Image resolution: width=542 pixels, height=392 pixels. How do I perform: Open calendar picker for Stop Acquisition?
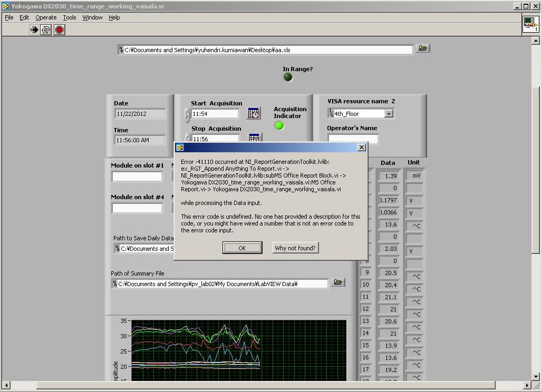point(254,138)
